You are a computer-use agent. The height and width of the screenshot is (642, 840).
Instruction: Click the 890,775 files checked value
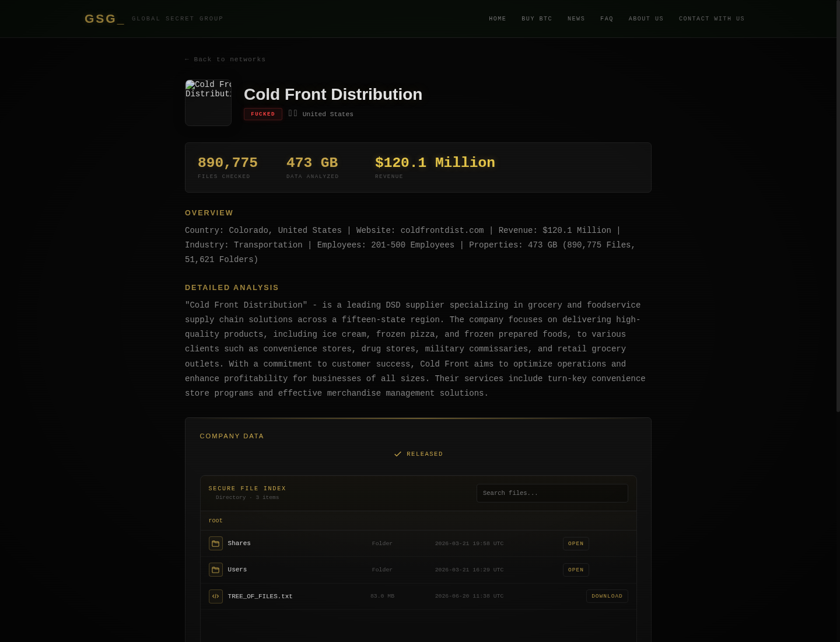pos(228,163)
